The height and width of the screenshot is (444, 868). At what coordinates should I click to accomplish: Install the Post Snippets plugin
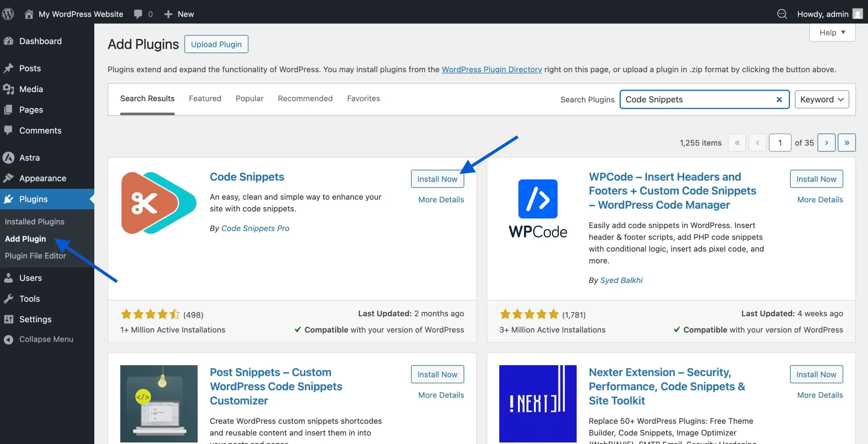(437, 375)
